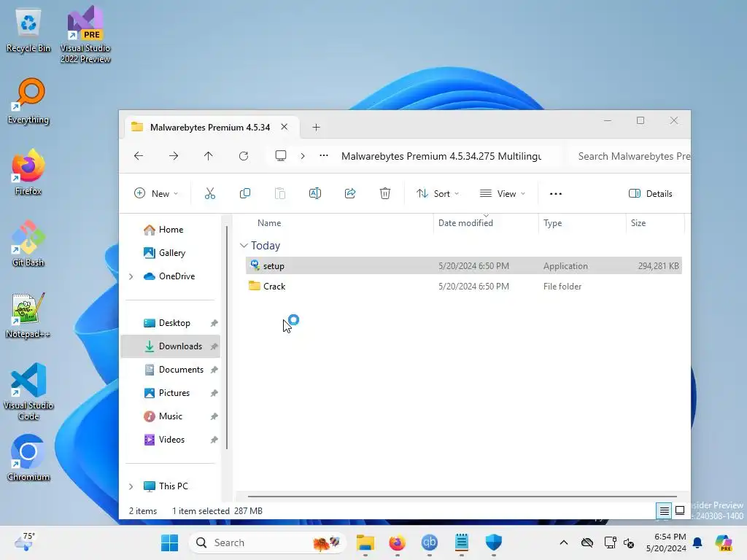This screenshot has width=747, height=560.
Task: Open the Windows Start button
Action: [169, 542]
